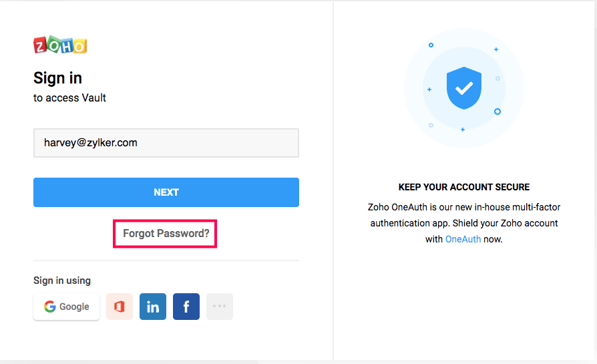This screenshot has width=597, height=364.
Task: Click the plus sign below the shield
Action: coord(463,130)
